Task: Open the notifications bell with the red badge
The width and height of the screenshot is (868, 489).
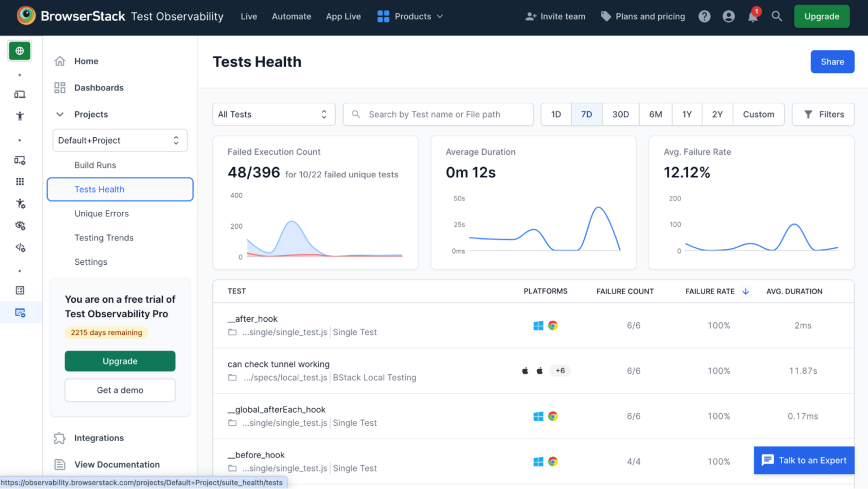Action: pyautogui.click(x=752, y=16)
